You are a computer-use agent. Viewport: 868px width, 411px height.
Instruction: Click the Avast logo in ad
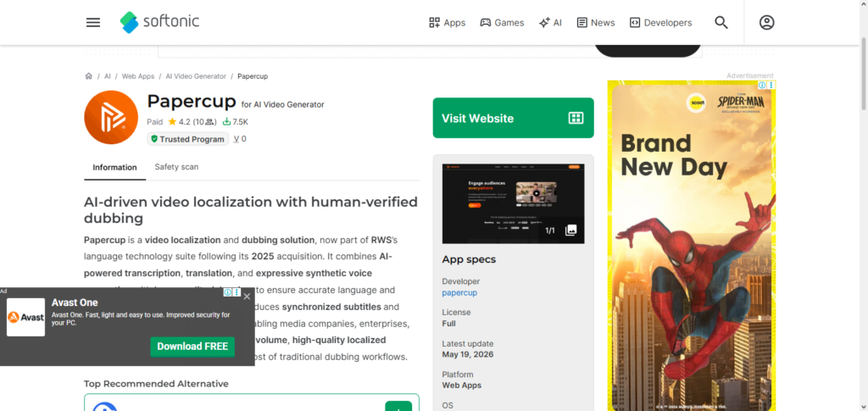point(25,317)
